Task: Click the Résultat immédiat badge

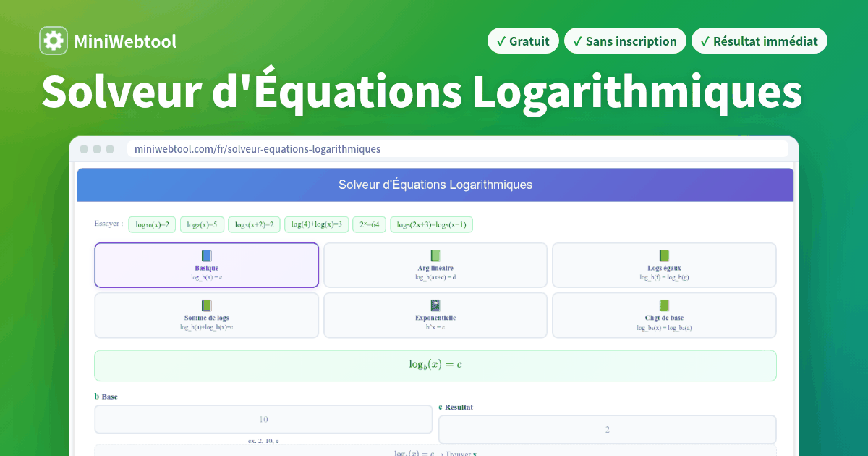Action: click(x=759, y=41)
